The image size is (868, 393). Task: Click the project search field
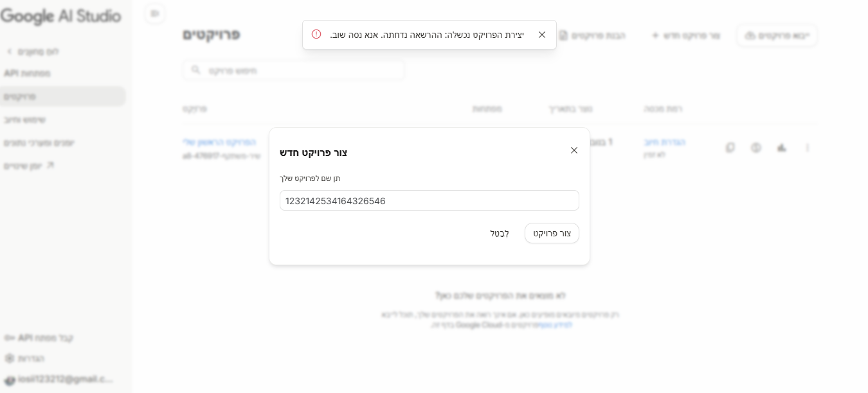point(294,70)
